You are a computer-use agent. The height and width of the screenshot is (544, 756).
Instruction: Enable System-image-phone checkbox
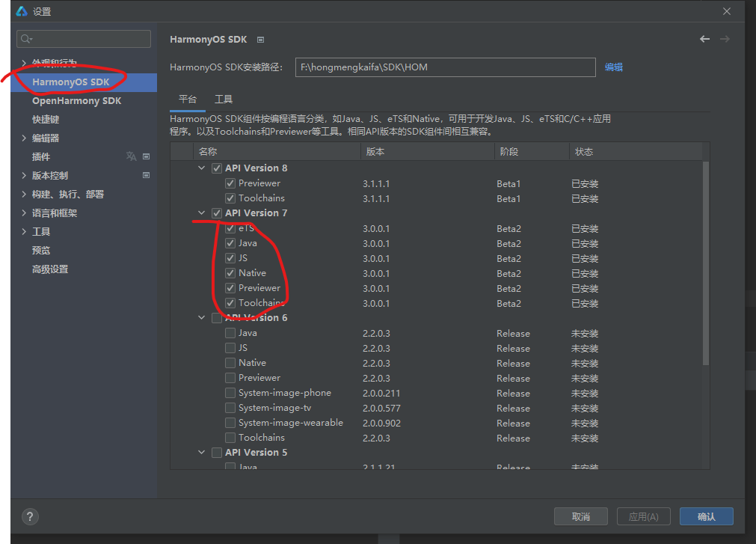pyautogui.click(x=230, y=393)
